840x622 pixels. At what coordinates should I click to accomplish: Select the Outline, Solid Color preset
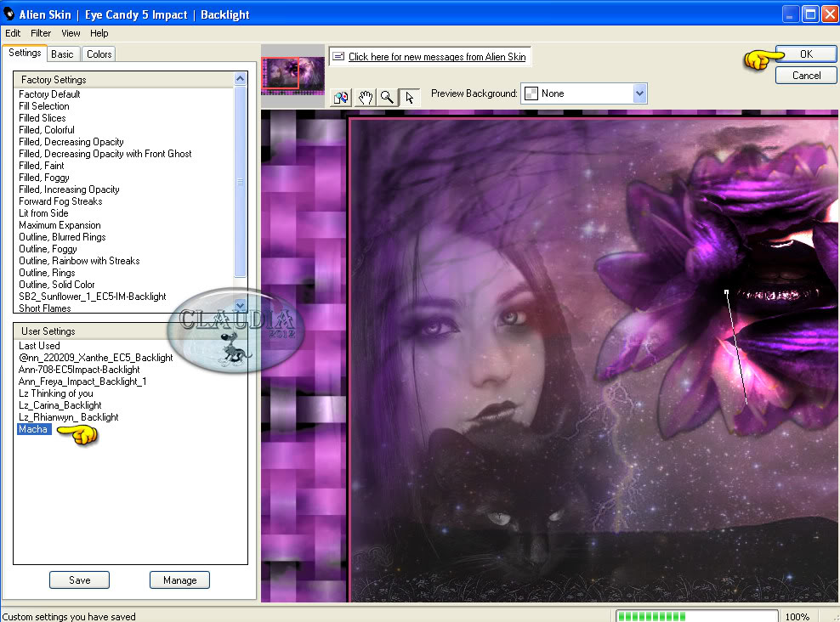(57, 285)
